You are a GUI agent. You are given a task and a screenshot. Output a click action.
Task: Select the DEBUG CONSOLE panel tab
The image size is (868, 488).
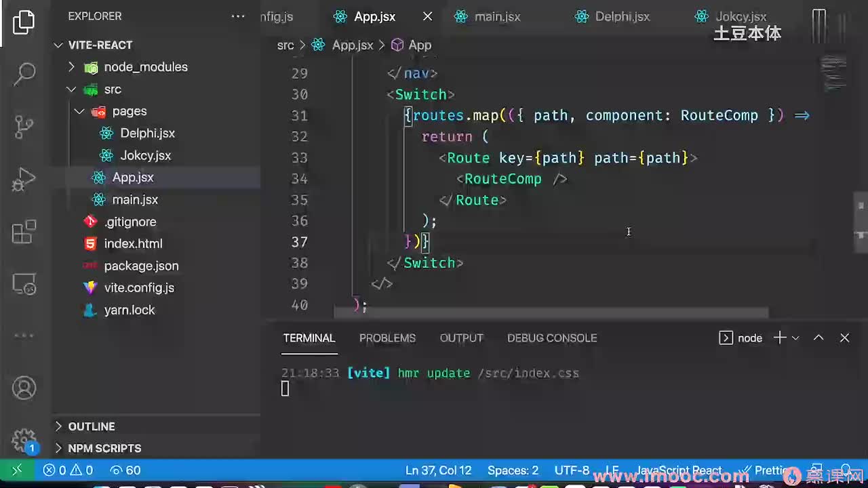click(x=552, y=338)
